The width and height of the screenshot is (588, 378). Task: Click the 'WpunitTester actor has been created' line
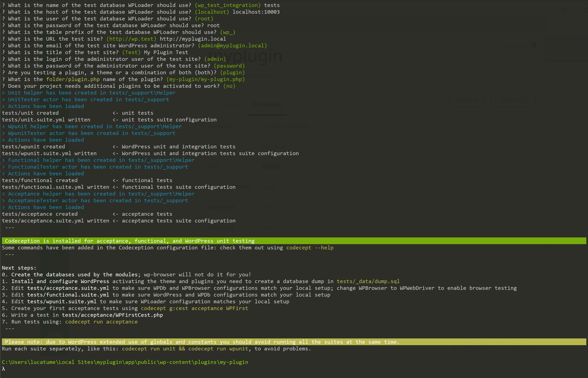pyautogui.click(x=89, y=133)
